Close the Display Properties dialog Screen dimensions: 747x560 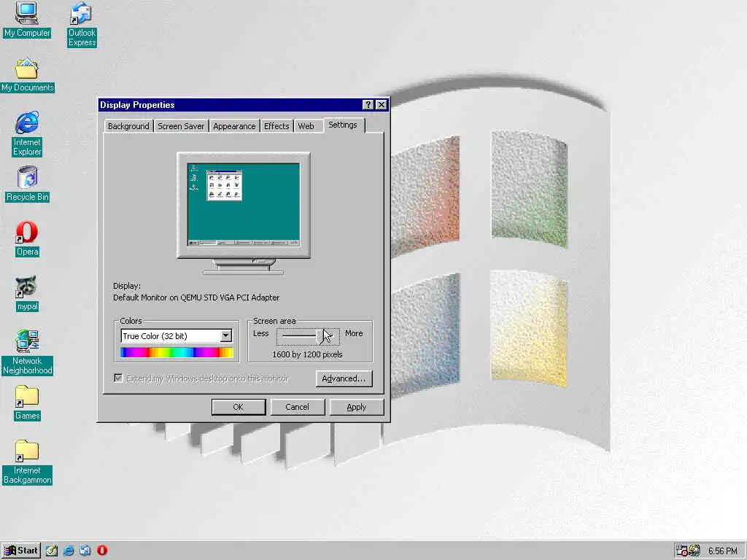pyautogui.click(x=381, y=105)
